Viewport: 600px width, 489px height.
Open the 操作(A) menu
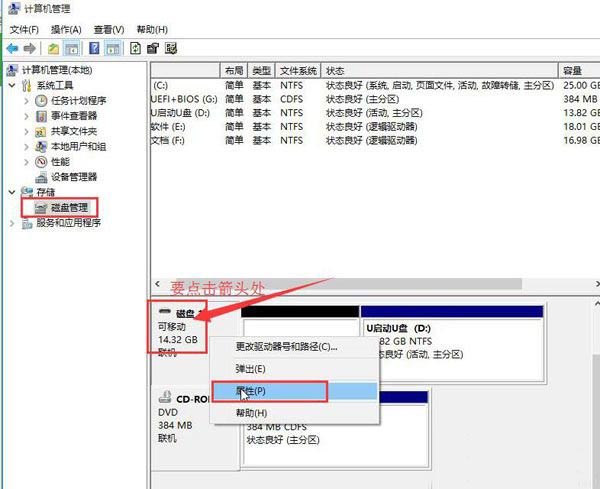tap(66, 30)
